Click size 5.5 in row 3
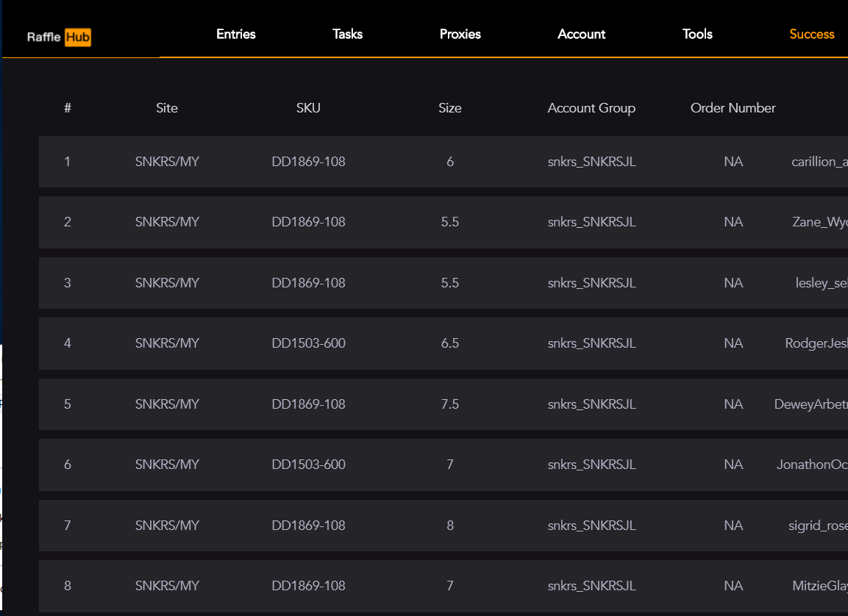 [450, 283]
